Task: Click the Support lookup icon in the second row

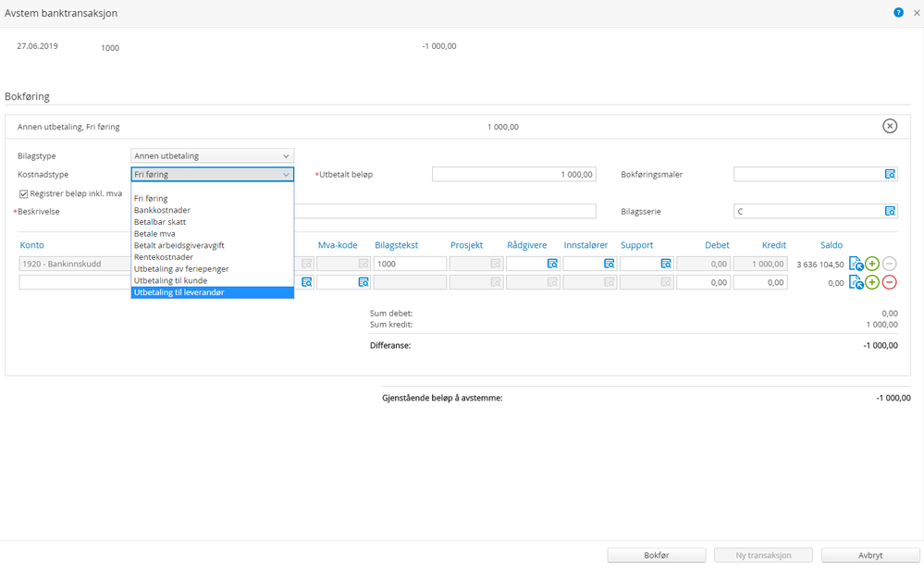Action: (665, 282)
